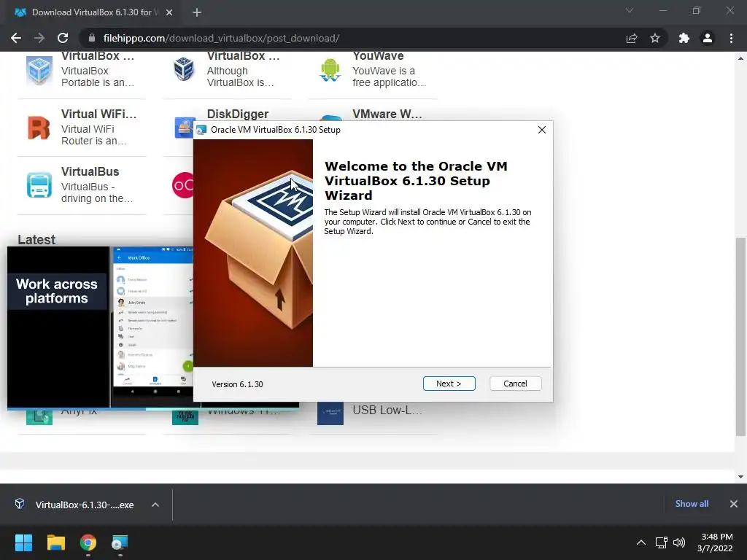Open a new browser tab
The image size is (747, 560).
point(197,12)
